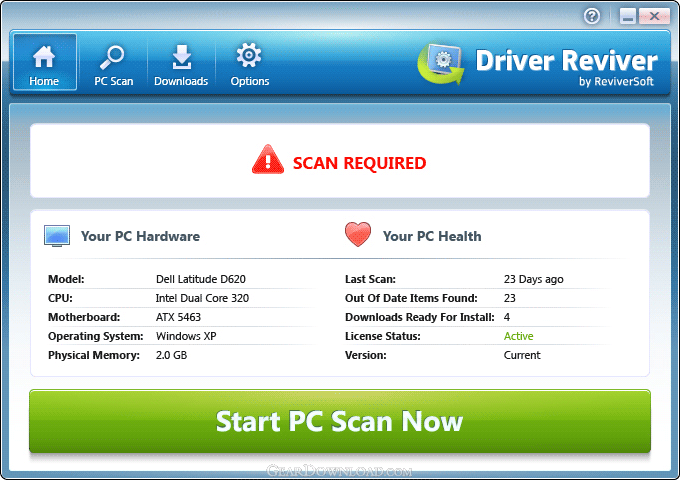Viewport: 680px width, 480px height.
Task: Click the Downloads Ready For Install label
Action: (420, 317)
